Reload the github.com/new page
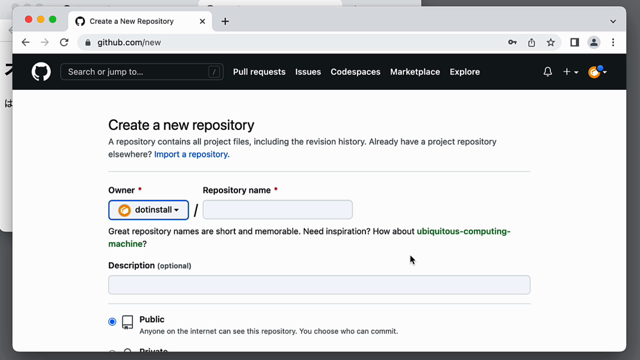640x360 pixels. (64, 42)
